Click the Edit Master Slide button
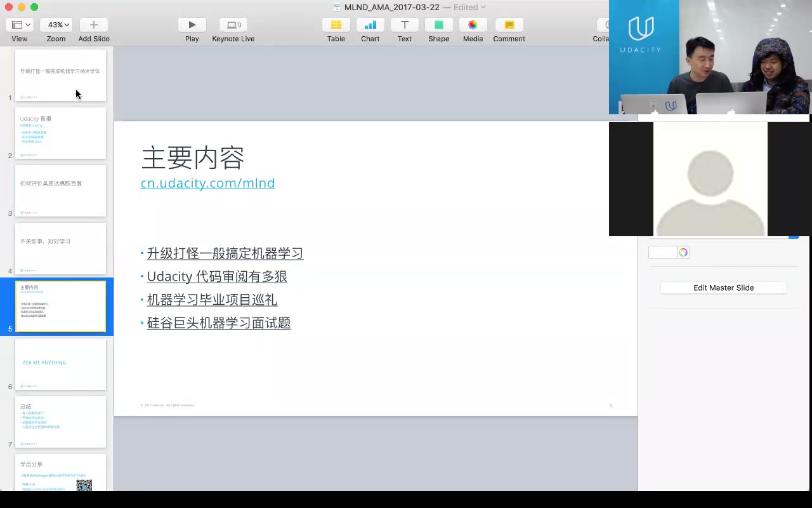The height and width of the screenshot is (508, 812). 723,288
